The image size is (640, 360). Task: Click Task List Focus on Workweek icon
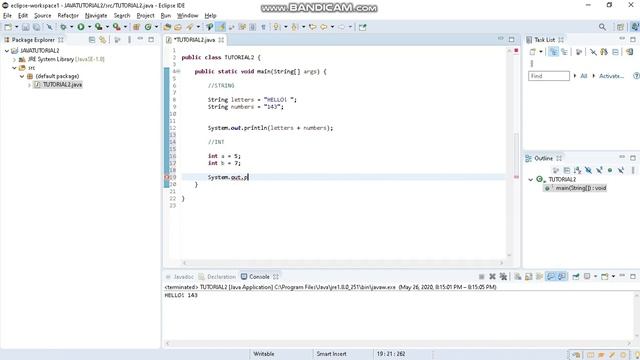click(x=579, y=52)
